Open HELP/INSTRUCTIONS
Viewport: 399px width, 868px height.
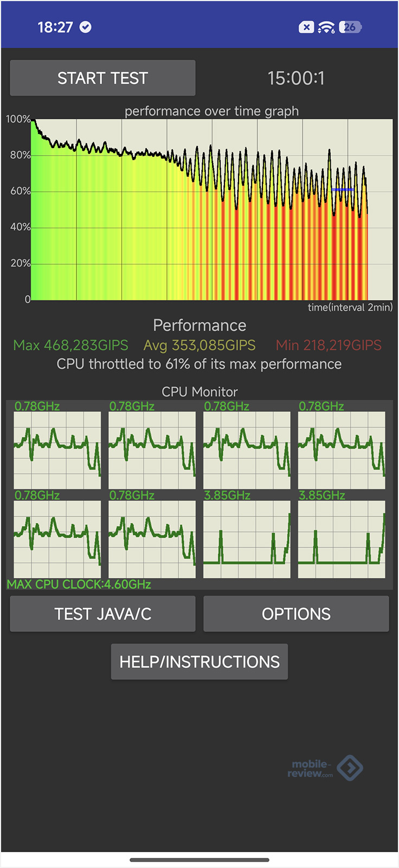[200, 662]
